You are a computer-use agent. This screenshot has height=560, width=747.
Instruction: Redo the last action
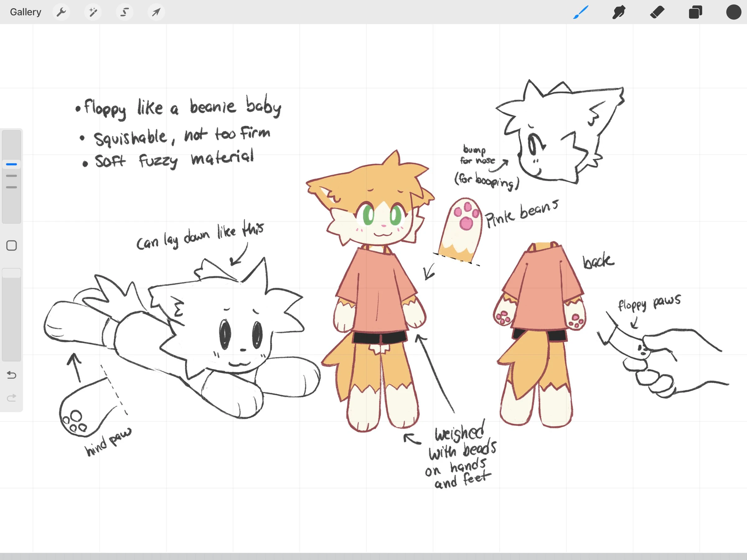pos(12,398)
